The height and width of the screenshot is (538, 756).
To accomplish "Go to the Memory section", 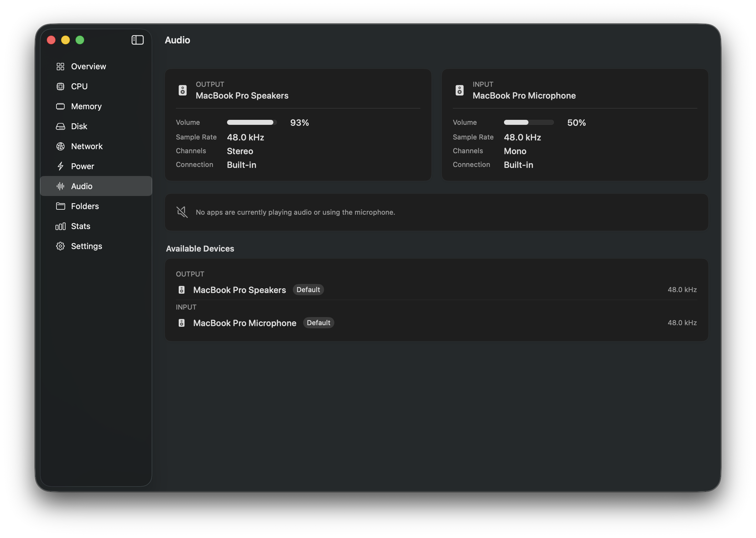I will coord(96,106).
